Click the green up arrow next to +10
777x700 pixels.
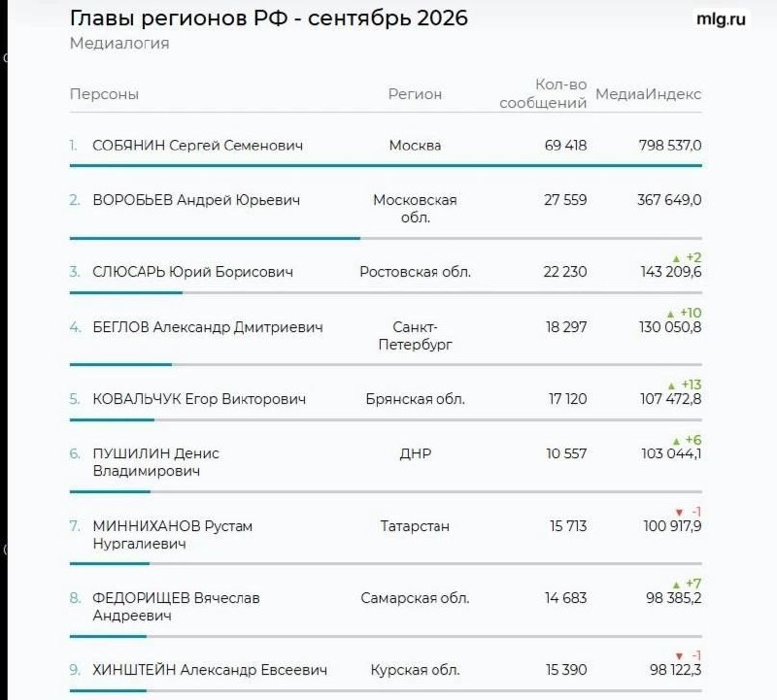pyautogui.click(x=670, y=315)
